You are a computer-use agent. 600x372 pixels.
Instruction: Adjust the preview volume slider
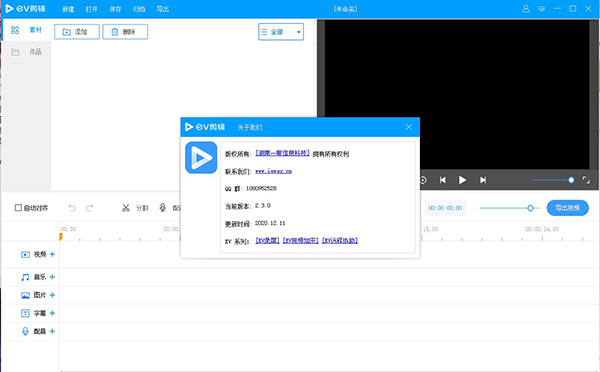571,180
